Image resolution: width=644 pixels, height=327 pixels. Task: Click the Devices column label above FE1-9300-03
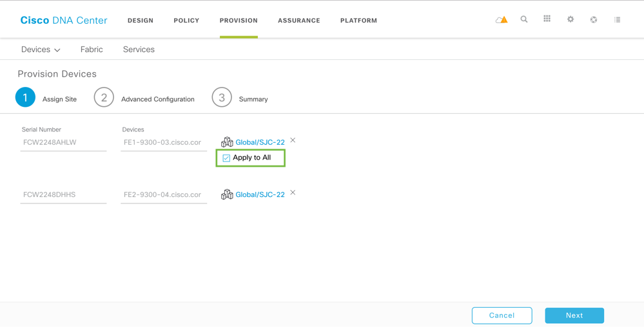[x=133, y=129]
